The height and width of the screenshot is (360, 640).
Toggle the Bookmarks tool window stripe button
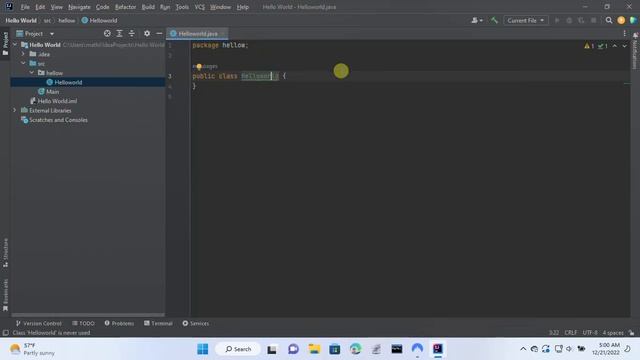click(x=5, y=295)
